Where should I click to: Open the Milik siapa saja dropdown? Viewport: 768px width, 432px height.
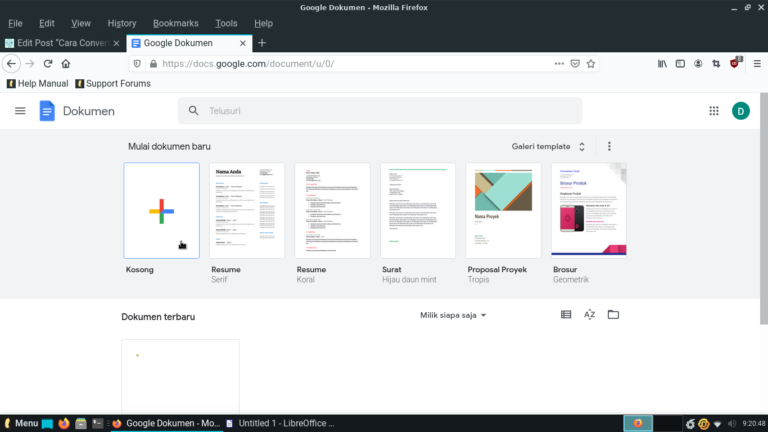pyautogui.click(x=453, y=315)
